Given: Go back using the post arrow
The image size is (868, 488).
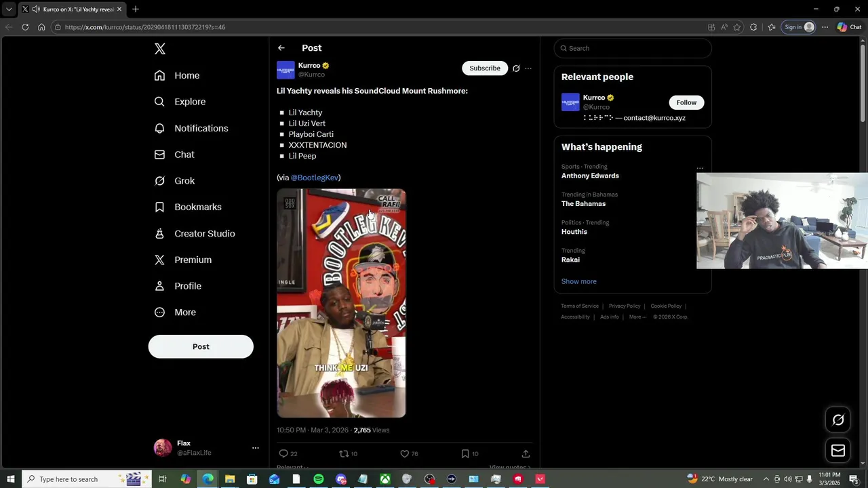Looking at the screenshot, I should (x=281, y=48).
